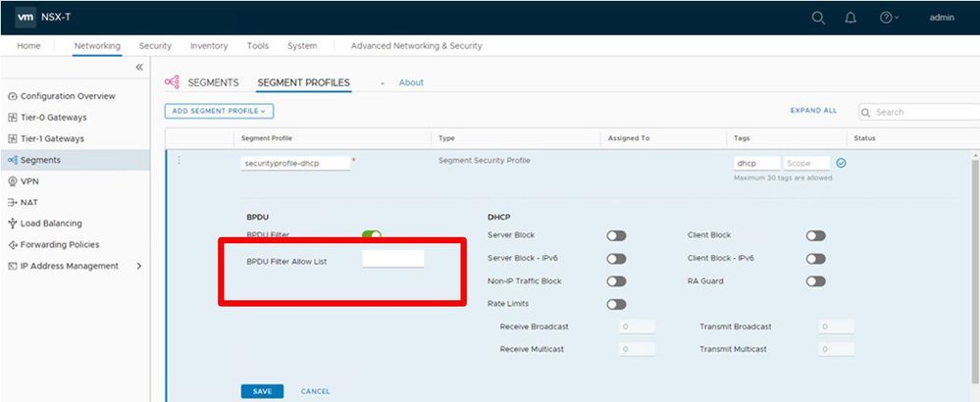This screenshot has height=402, width=980.
Task: Open row actions three-dot menu
Action: 179,161
